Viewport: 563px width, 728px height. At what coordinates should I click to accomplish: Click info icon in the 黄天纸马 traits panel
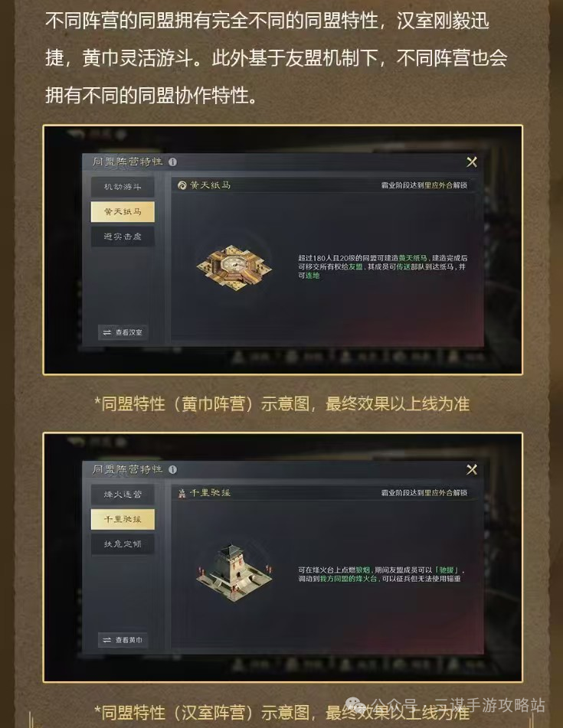[x=173, y=162]
